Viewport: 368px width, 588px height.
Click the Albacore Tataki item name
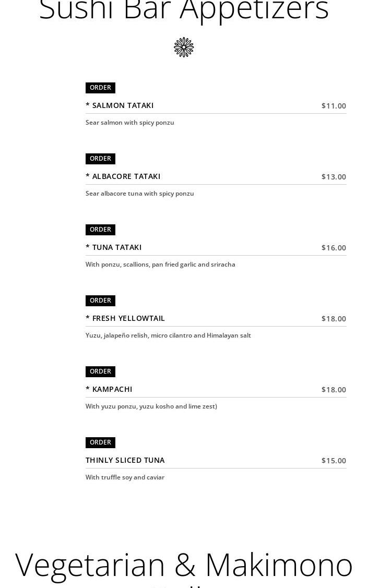123,176
